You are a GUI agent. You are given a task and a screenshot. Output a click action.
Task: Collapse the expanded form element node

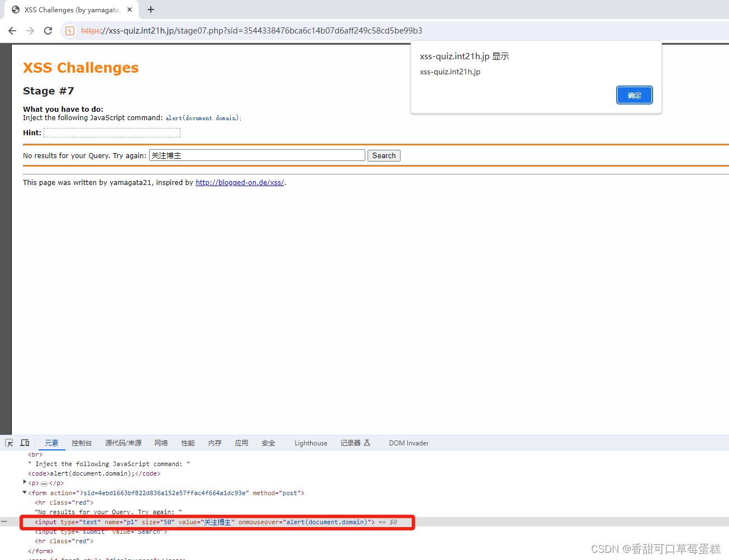(x=25, y=492)
